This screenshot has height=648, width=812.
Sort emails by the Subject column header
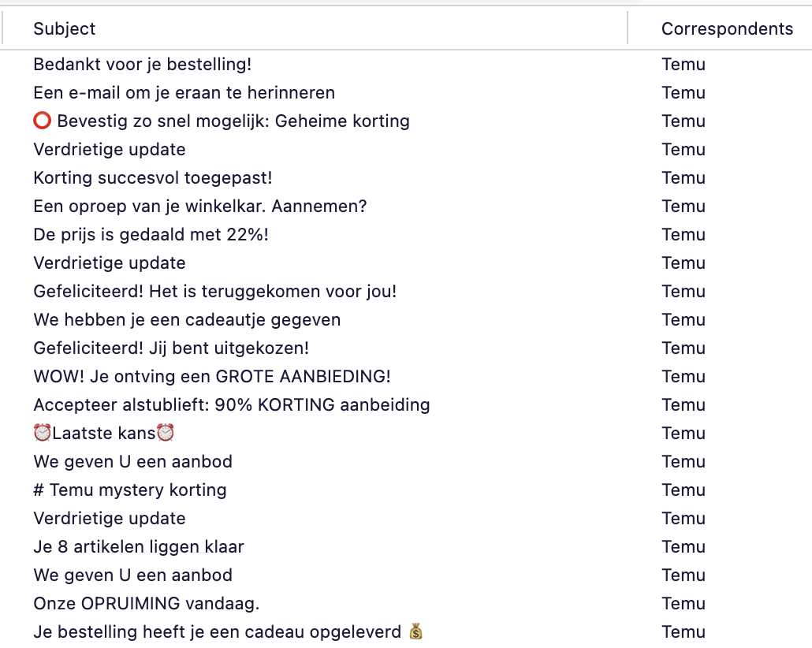65,29
